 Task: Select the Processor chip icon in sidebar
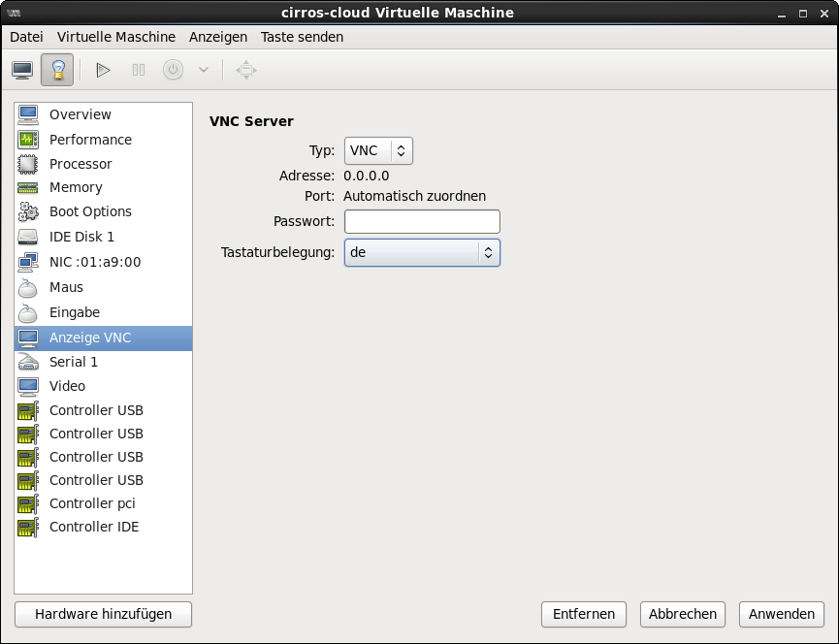point(28,164)
